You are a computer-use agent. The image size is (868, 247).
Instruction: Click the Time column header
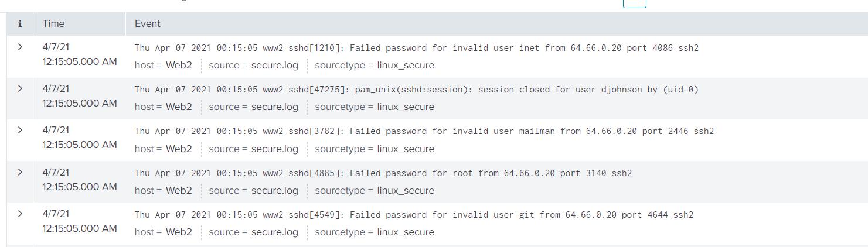coord(53,24)
